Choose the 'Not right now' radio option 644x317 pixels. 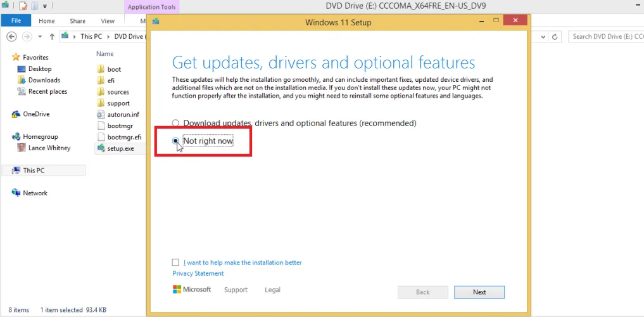pos(176,141)
